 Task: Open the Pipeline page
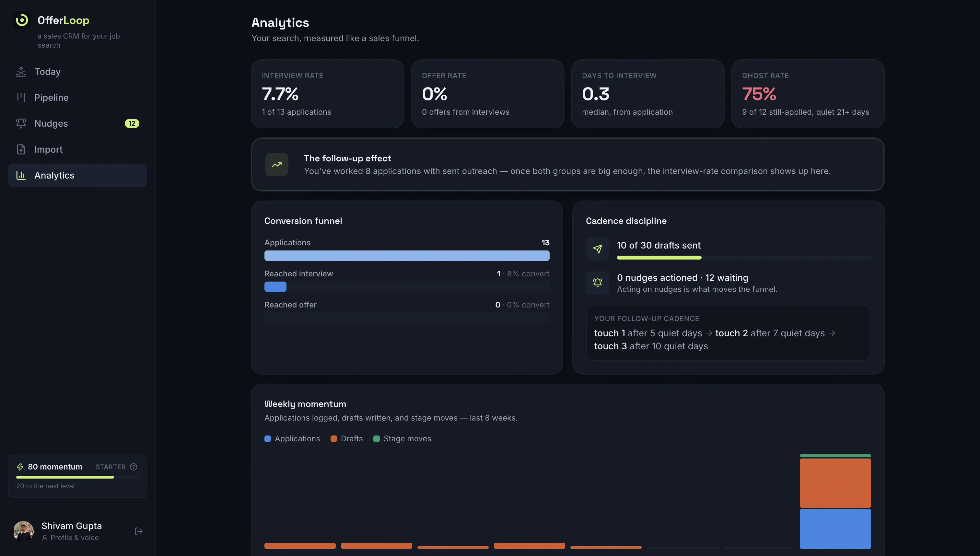pyautogui.click(x=77, y=98)
